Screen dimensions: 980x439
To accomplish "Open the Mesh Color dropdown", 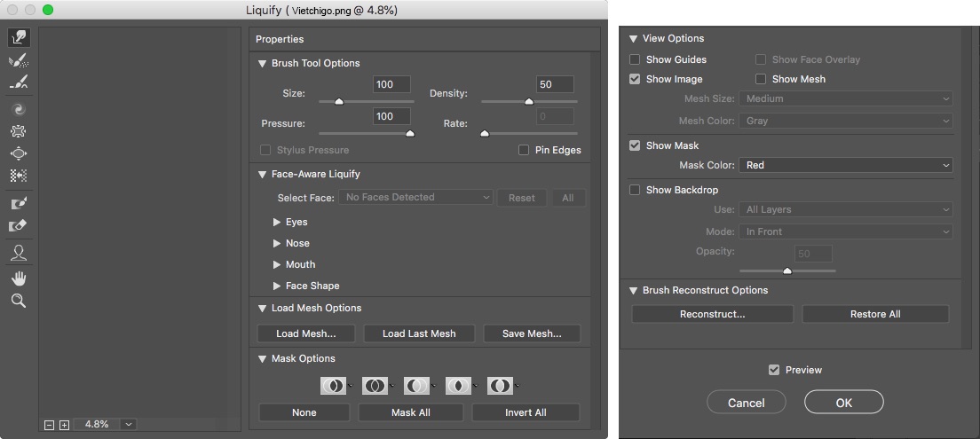I will pyautogui.click(x=846, y=121).
